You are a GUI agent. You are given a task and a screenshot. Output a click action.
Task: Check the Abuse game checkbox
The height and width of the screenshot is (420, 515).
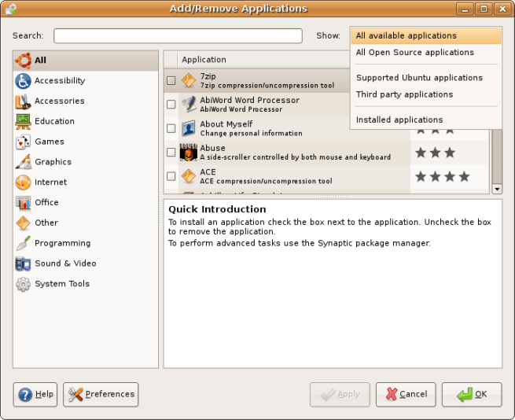click(171, 153)
